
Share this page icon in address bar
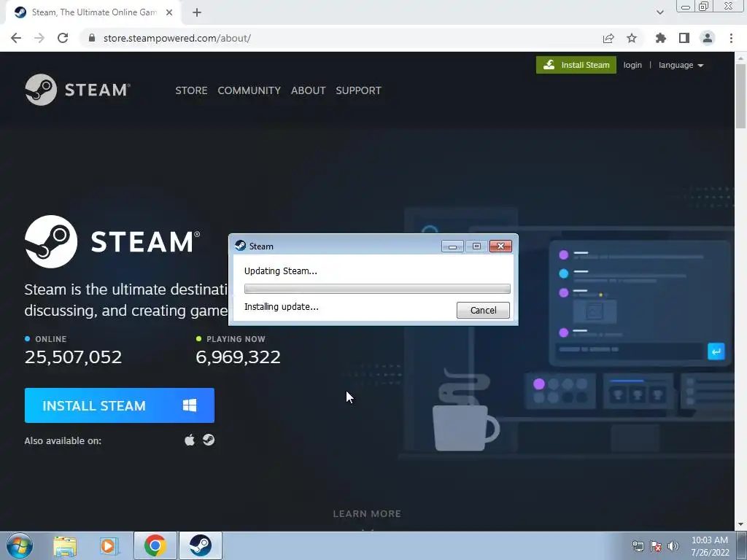608,38
